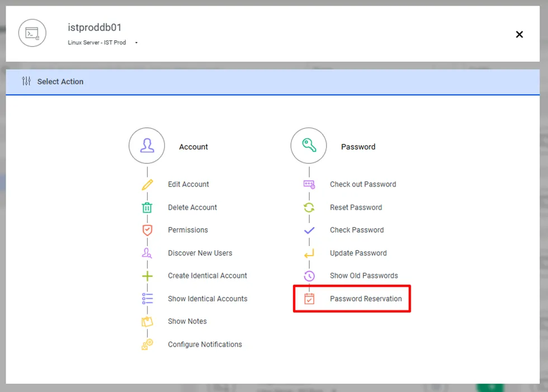
Task: Open Show Old Passwords
Action: [364, 276]
